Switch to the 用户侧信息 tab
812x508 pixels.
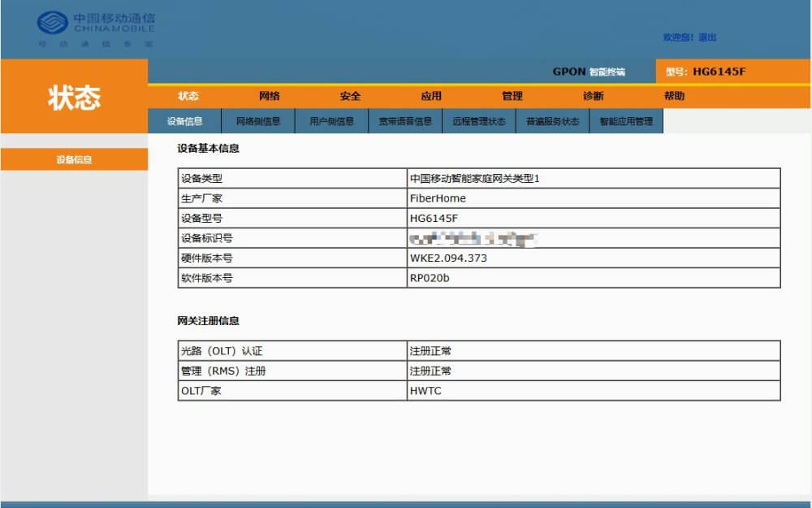pyautogui.click(x=331, y=121)
